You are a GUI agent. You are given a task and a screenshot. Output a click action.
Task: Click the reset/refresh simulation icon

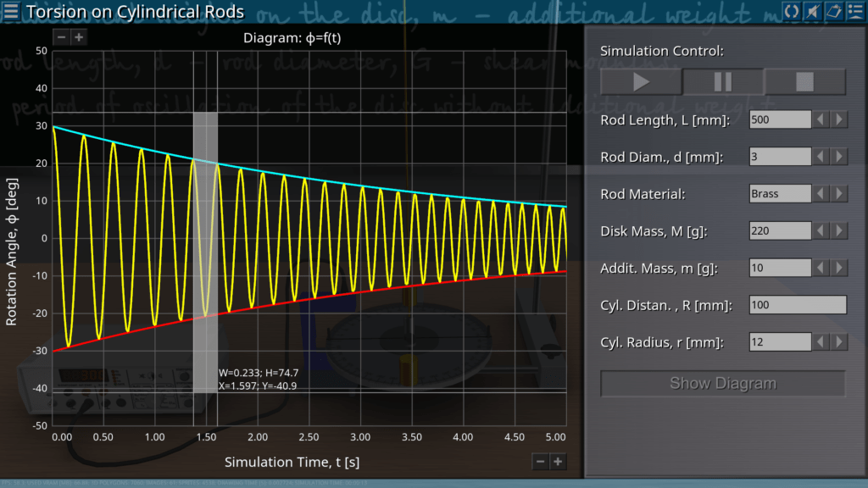pyautogui.click(x=791, y=11)
